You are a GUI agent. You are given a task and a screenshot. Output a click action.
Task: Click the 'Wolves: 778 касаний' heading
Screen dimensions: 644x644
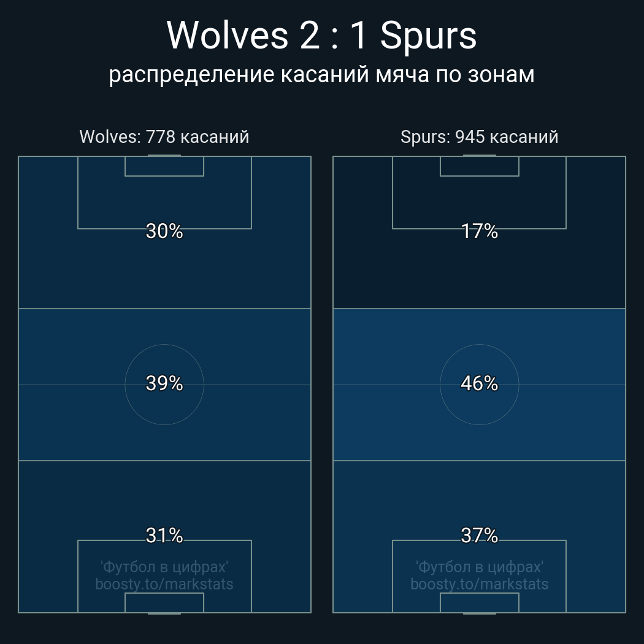coord(164,137)
